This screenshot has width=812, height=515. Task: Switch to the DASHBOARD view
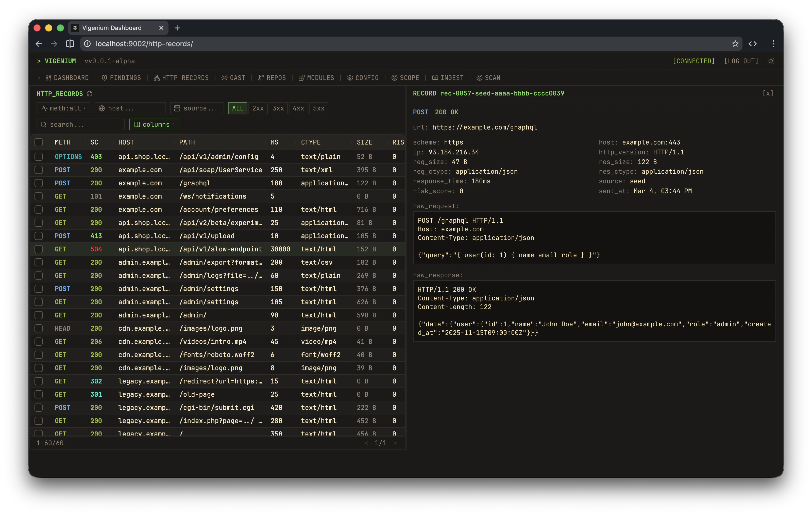67,78
